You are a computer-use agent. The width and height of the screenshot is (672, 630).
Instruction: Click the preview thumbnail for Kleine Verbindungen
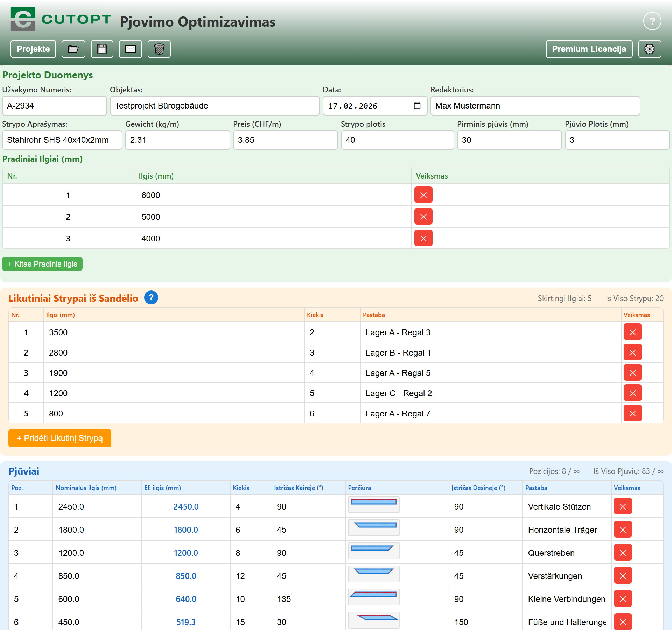pos(374,597)
